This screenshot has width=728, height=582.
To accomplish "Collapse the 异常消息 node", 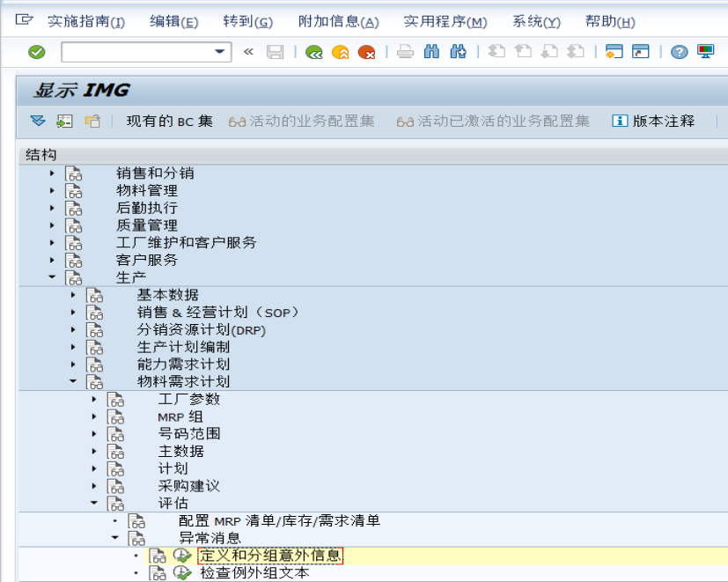I will pyautogui.click(x=115, y=538).
